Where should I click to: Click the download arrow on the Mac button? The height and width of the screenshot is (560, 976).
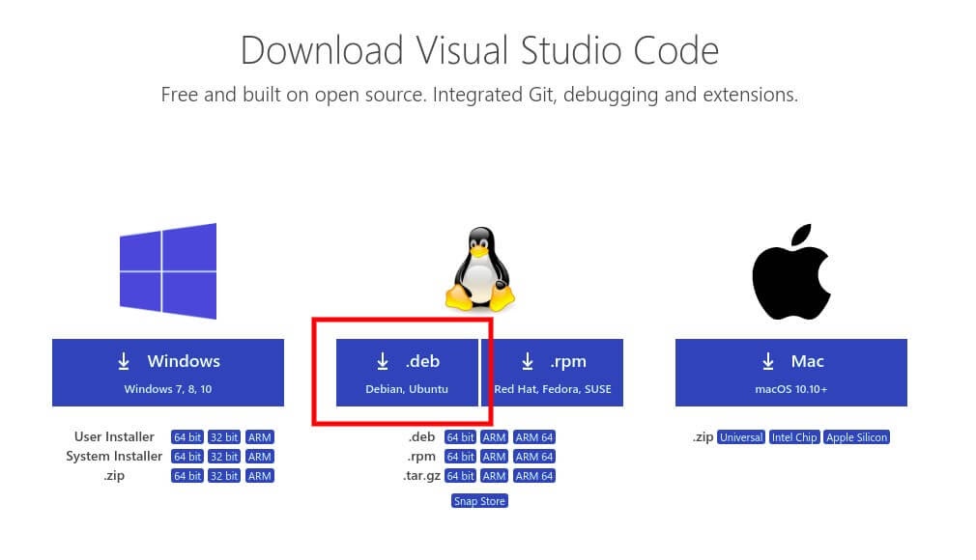point(767,360)
